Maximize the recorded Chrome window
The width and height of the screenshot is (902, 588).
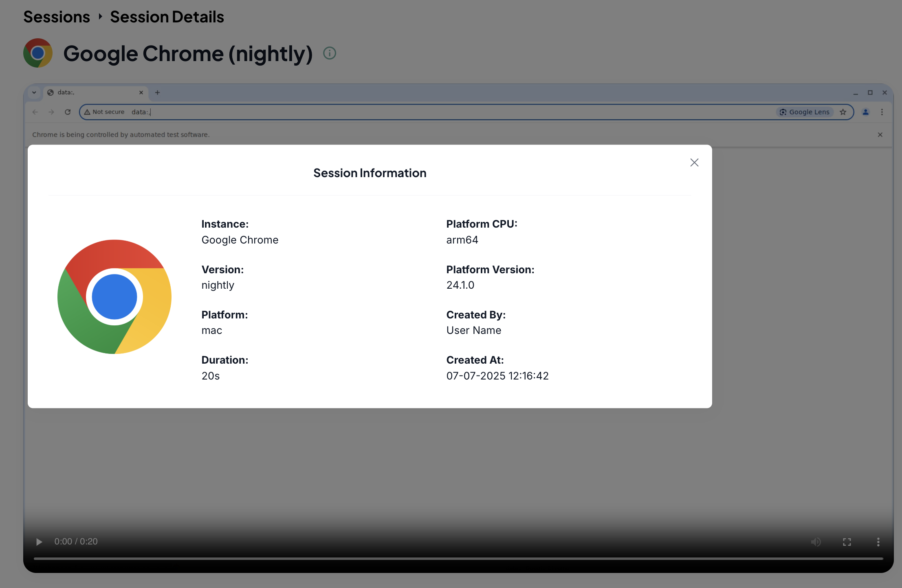(x=870, y=93)
